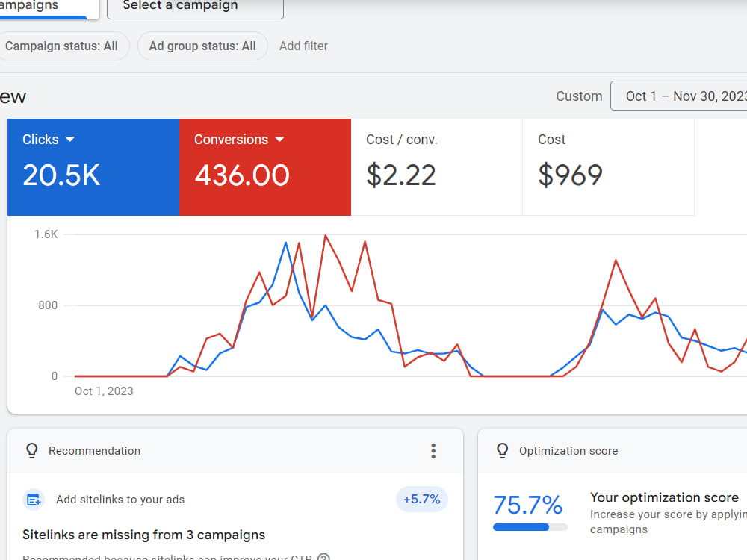Click the $969 cost value
This screenshot has height=560, width=747.
(570, 175)
